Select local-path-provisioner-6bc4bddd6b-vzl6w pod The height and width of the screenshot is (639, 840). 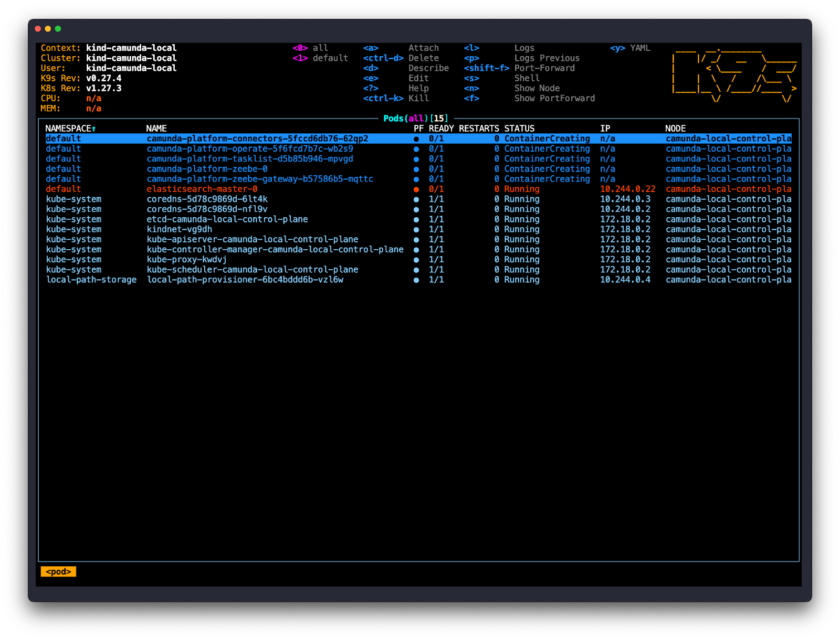(x=245, y=280)
